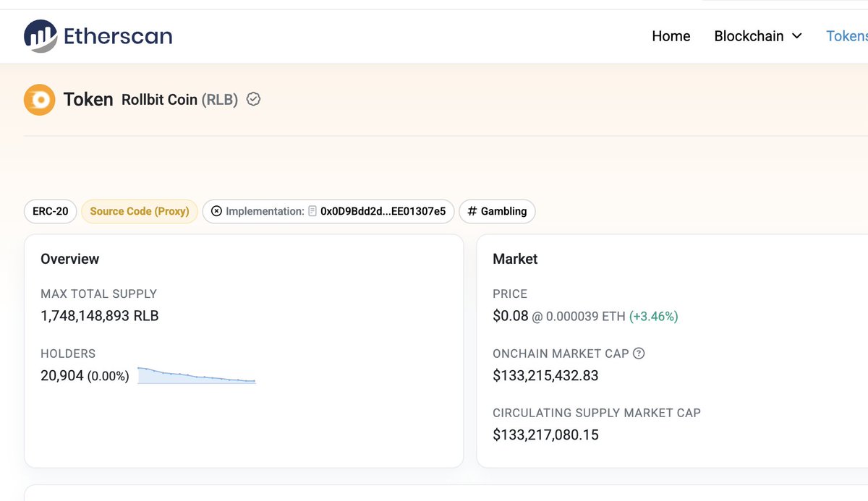Open the # Gambling tag
This screenshot has height=501, width=868.
click(498, 211)
